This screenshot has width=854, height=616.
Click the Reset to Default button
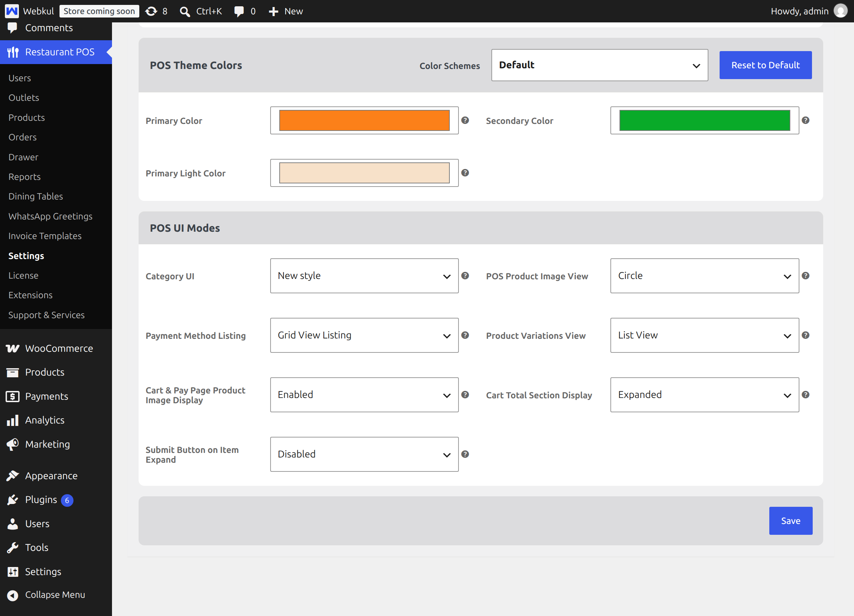(x=765, y=65)
